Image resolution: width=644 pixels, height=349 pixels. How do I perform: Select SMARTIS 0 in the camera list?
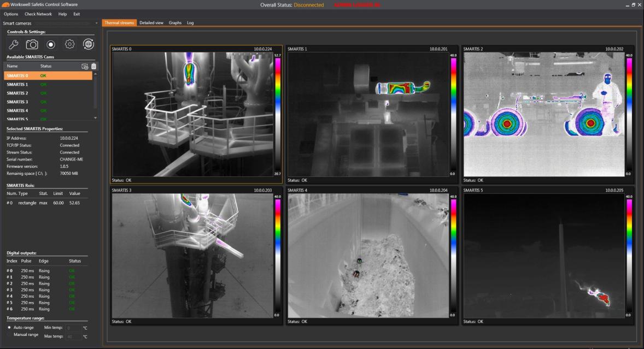pyautogui.click(x=48, y=76)
